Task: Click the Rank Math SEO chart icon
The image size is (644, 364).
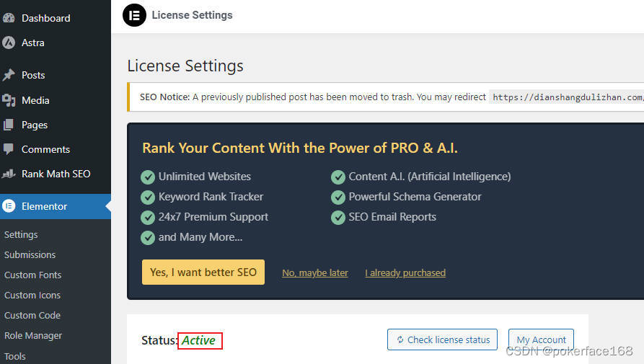Action: (9, 174)
